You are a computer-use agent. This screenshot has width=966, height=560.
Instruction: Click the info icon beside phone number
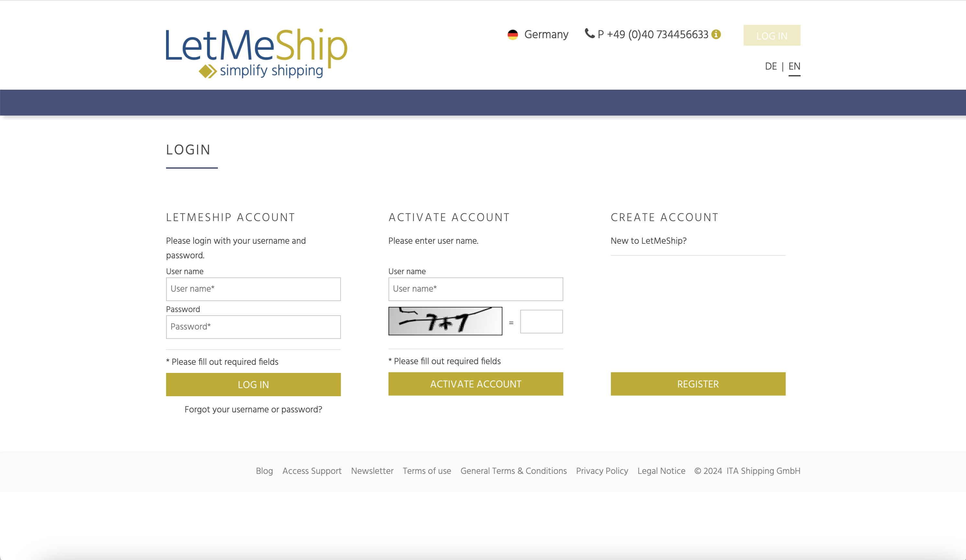coord(716,35)
